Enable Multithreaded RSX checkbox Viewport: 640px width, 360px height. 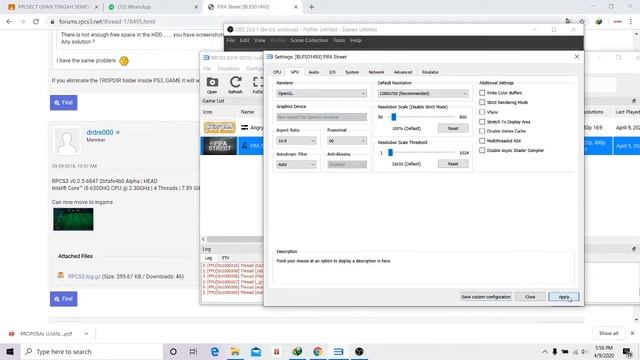[482, 141]
